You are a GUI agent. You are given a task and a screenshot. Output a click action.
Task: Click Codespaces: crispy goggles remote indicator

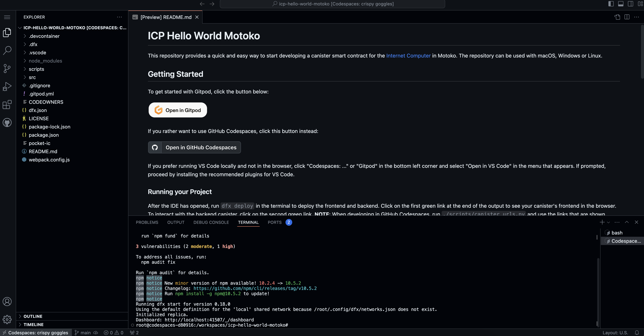click(36, 332)
